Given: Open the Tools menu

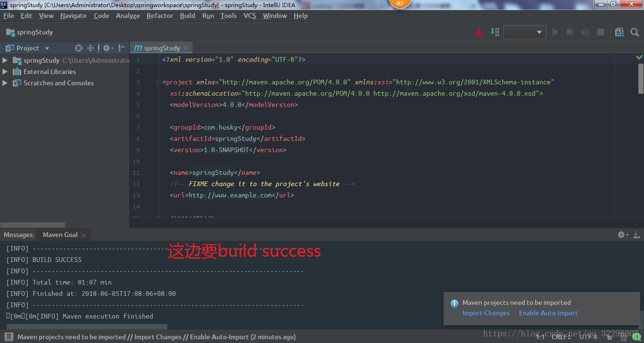Looking at the screenshot, I should tap(229, 16).
